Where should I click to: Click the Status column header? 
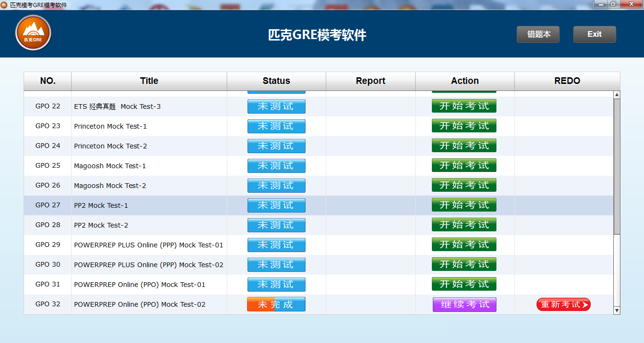[x=277, y=81]
